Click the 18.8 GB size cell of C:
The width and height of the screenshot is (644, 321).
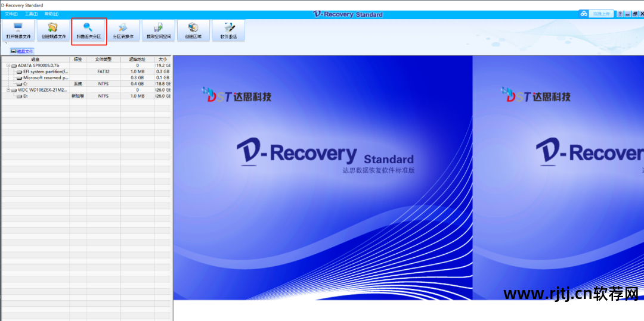tap(163, 83)
